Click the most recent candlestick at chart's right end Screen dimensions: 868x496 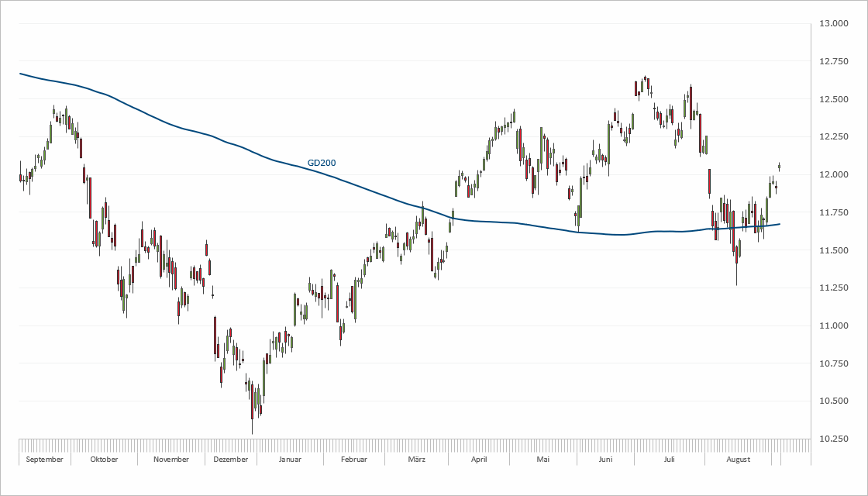click(779, 167)
